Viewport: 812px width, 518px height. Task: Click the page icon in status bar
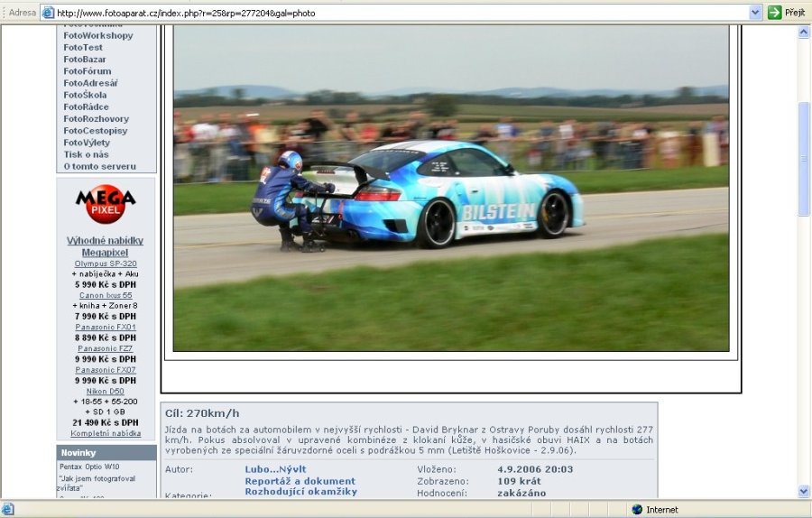(8, 510)
